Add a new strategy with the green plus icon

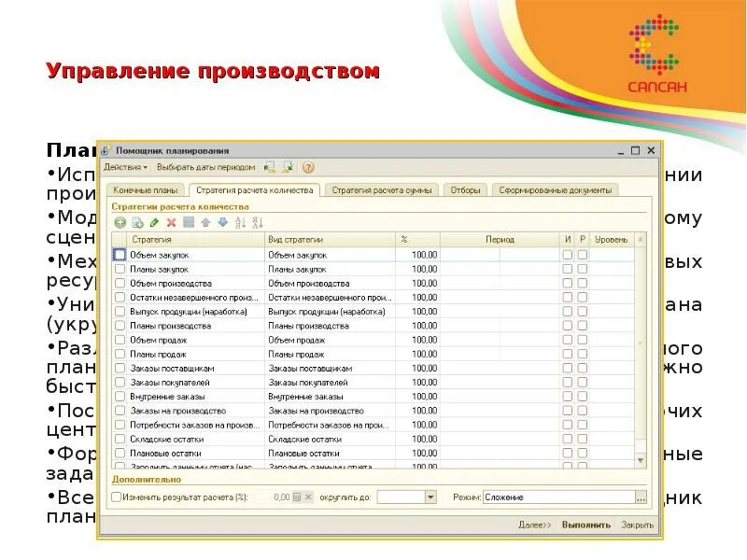[119, 223]
